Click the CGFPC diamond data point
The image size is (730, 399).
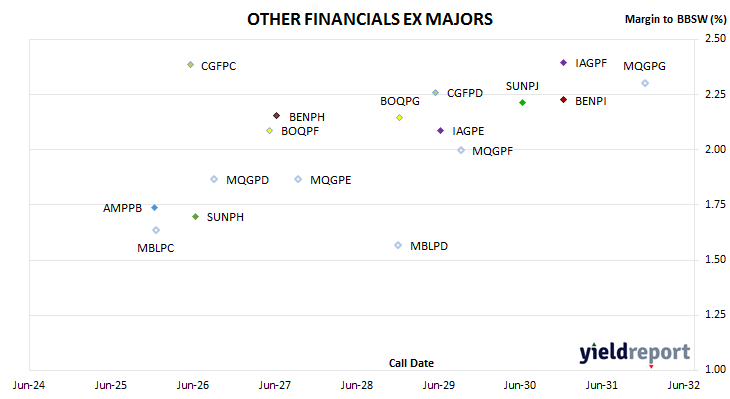[x=190, y=65]
